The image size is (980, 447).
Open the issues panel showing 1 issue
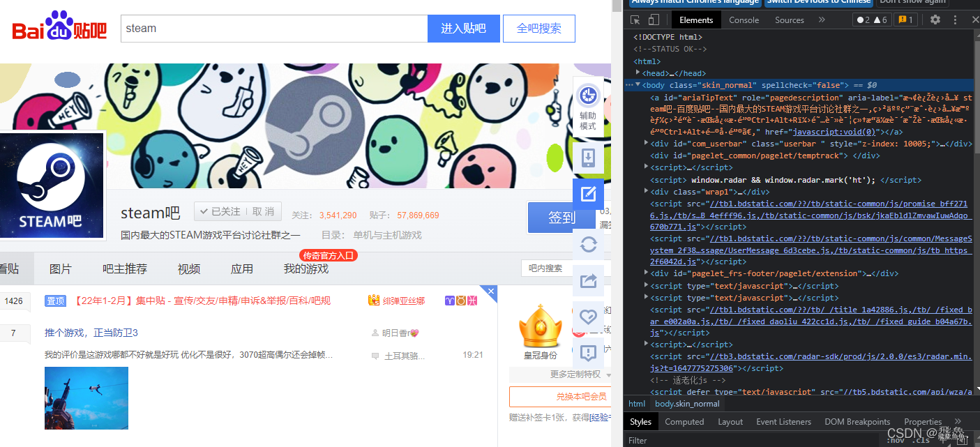coord(905,20)
